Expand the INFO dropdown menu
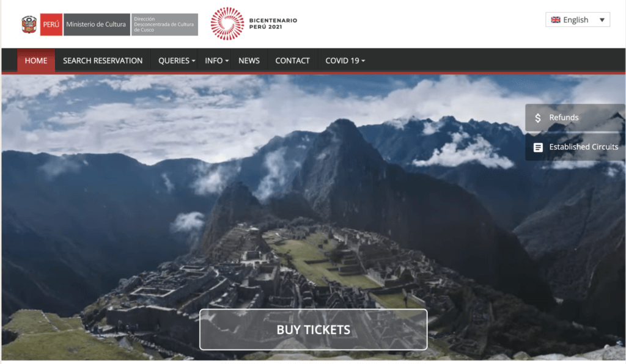 [216, 60]
